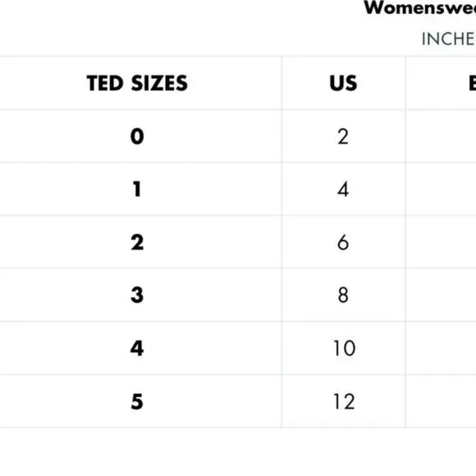The height and width of the screenshot is (476, 476).
Task: Click the partially visible third column header
Action: pos(441,83)
